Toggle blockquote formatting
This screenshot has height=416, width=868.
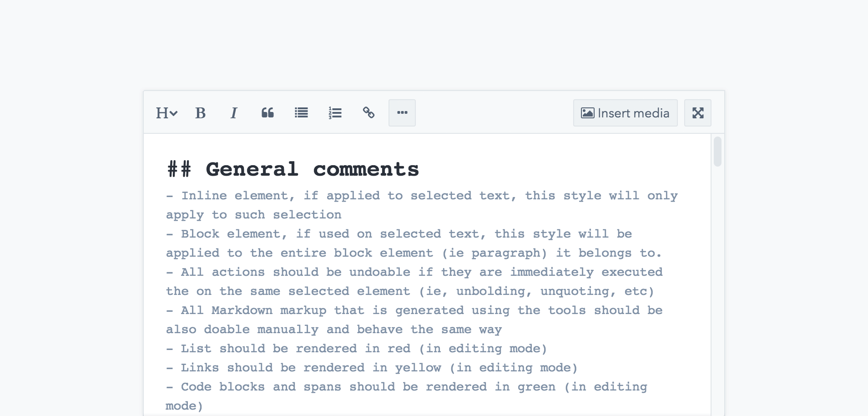267,113
